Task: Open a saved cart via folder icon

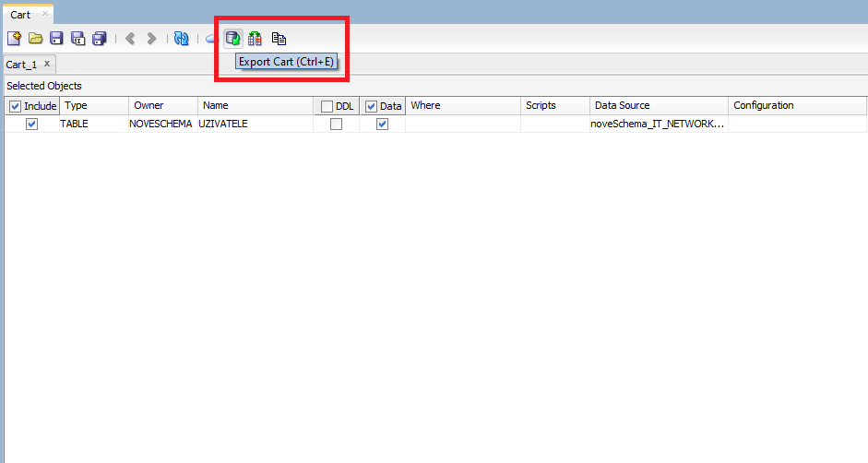Action: tap(35, 38)
